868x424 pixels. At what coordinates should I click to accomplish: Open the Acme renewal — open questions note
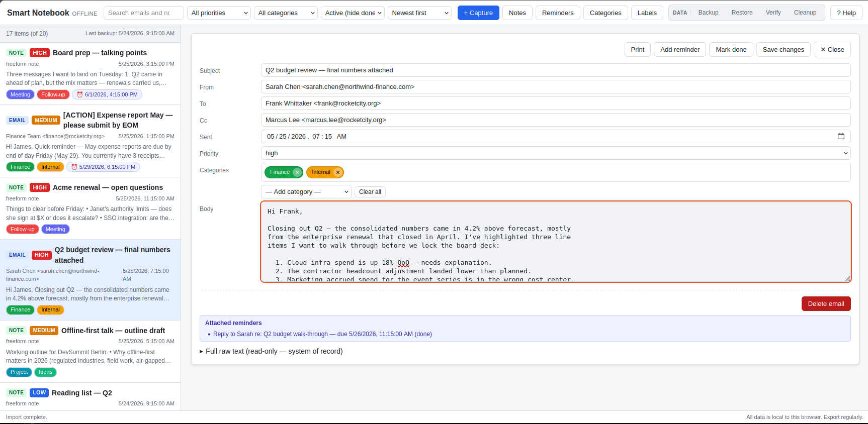pos(90,208)
